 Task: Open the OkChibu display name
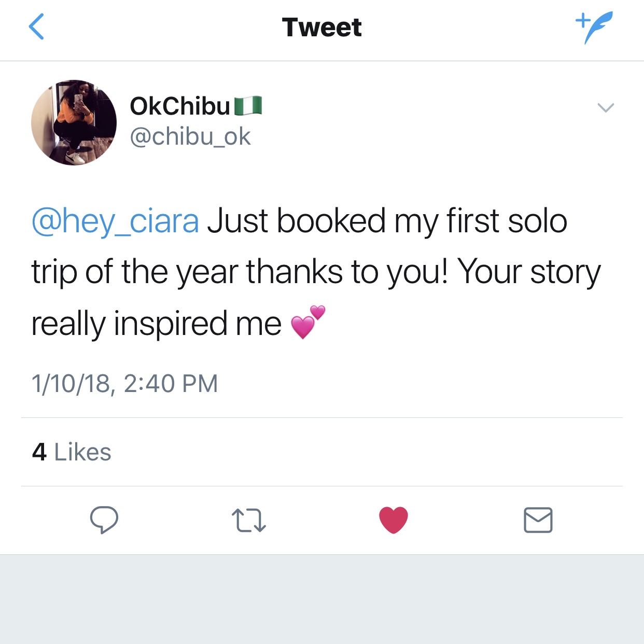[180, 106]
